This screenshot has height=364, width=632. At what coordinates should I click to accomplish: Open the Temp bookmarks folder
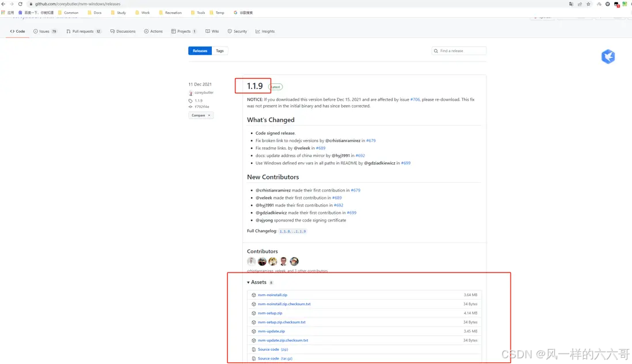[x=217, y=13]
